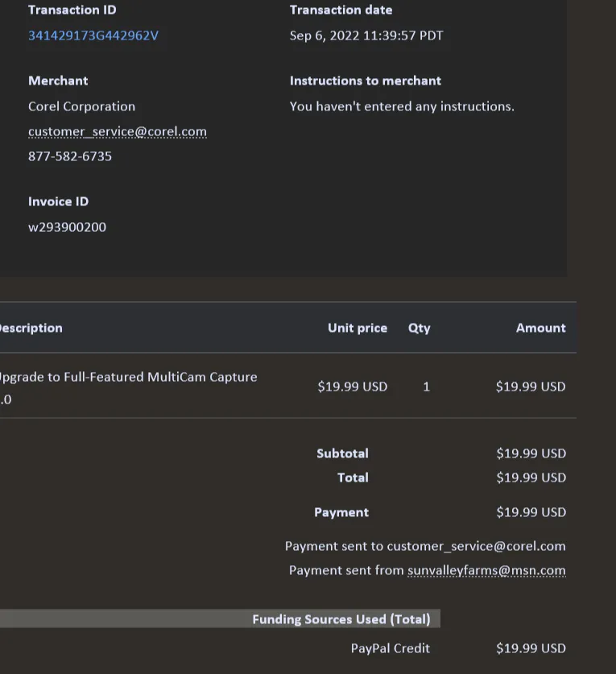Select the Transaction ID heading
This screenshot has height=674, width=616.
click(72, 10)
